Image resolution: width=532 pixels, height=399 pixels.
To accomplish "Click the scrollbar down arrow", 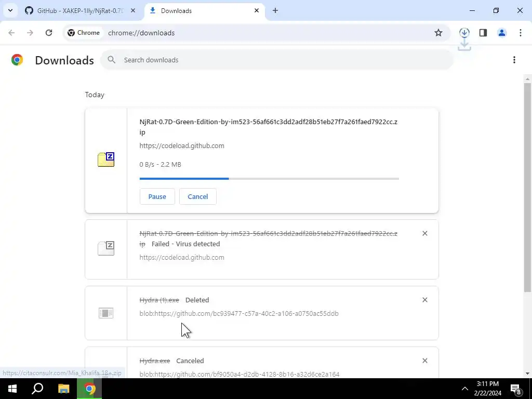I will (527, 374).
